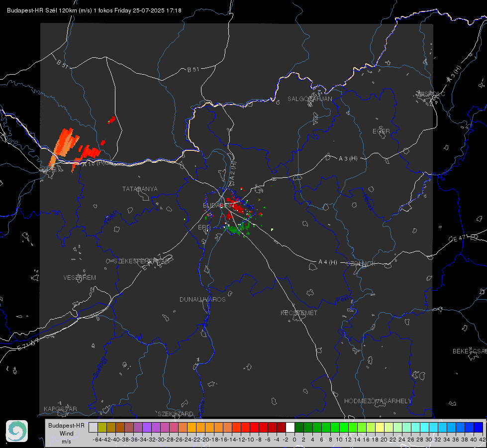Click the '42' legend value at far right
487x448 pixels.
[482, 440]
